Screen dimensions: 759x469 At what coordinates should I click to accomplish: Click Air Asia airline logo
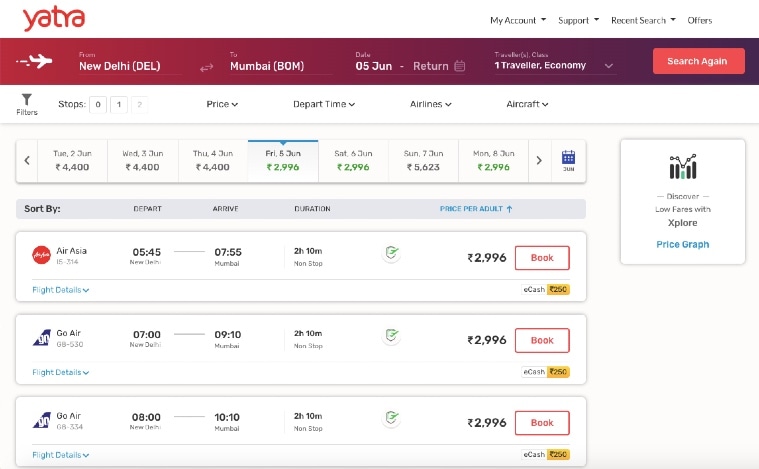tap(41, 255)
